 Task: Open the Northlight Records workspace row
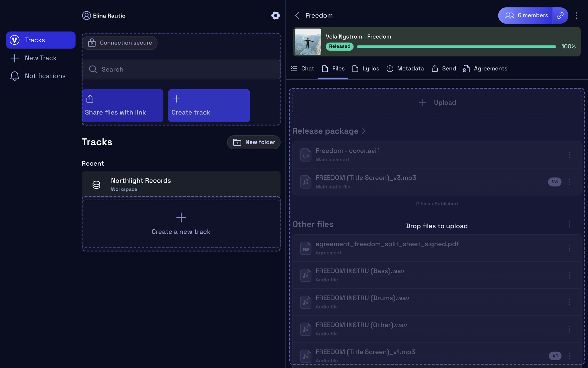[x=181, y=184]
